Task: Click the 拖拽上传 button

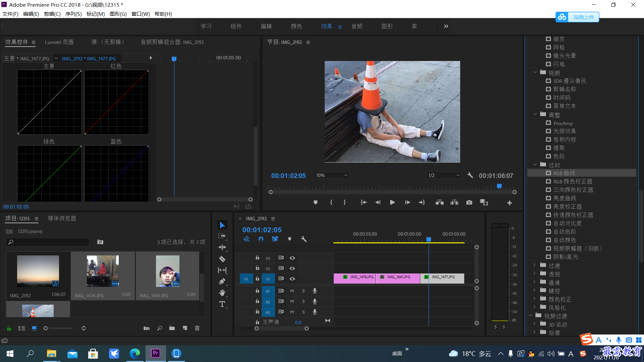Action: click(x=577, y=17)
